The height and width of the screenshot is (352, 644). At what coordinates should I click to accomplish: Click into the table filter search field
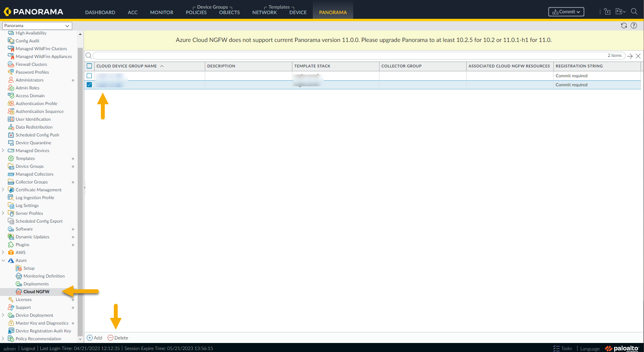coord(349,56)
